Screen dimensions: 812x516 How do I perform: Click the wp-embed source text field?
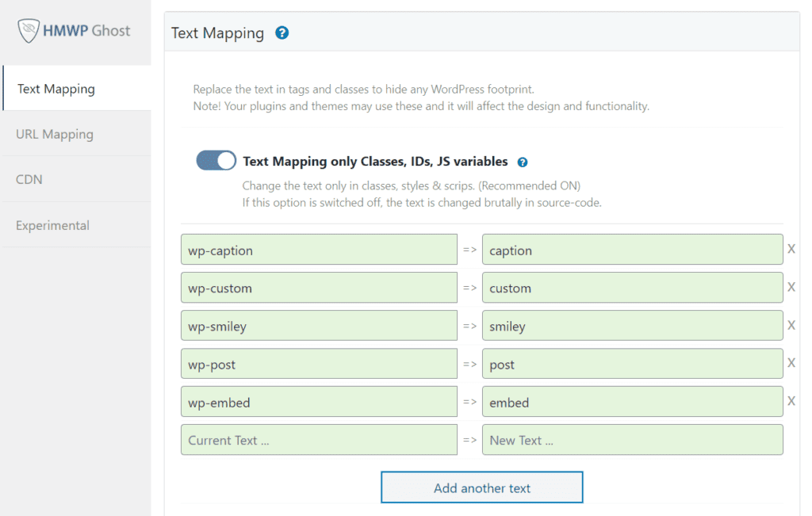click(319, 402)
